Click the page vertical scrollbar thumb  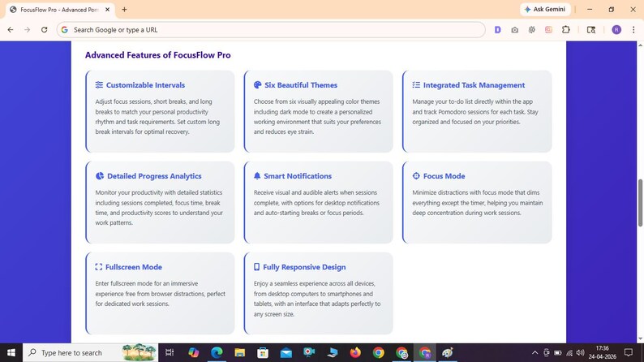click(640, 203)
